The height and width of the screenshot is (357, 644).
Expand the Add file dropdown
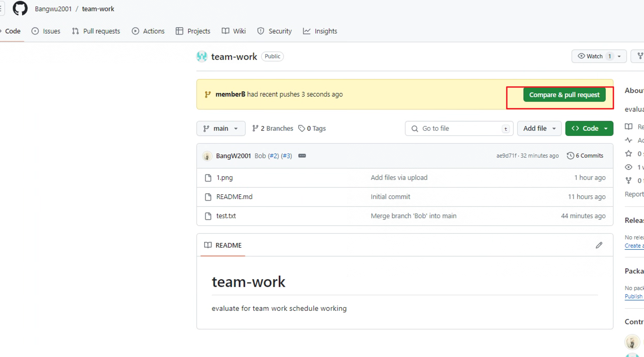coord(539,128)
